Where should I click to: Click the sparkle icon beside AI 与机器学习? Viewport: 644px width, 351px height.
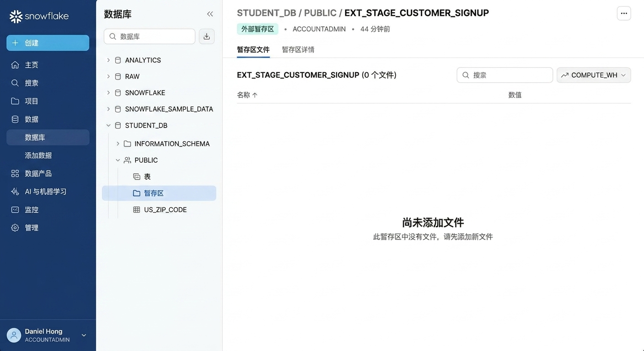15,191
